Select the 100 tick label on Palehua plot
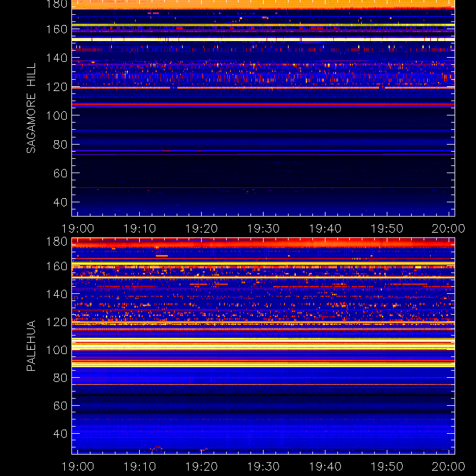 point(57,350)
